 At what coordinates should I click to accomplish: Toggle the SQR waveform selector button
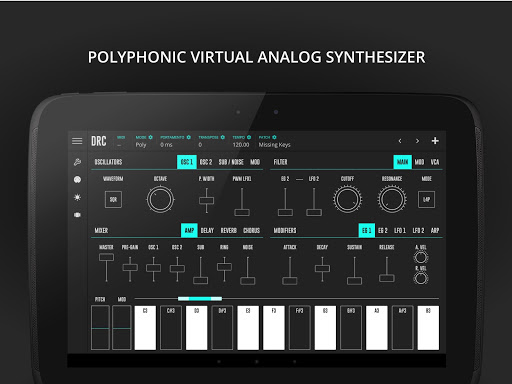[x=113, y=199]
